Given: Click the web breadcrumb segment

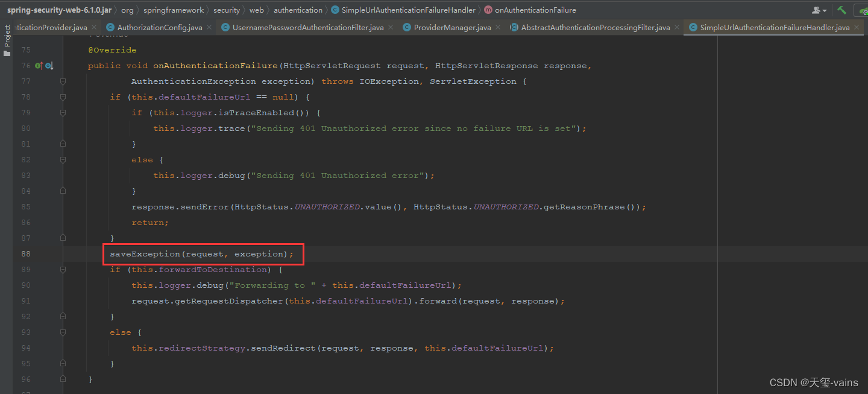Looking at the screenshot, I should click(257, 10).
